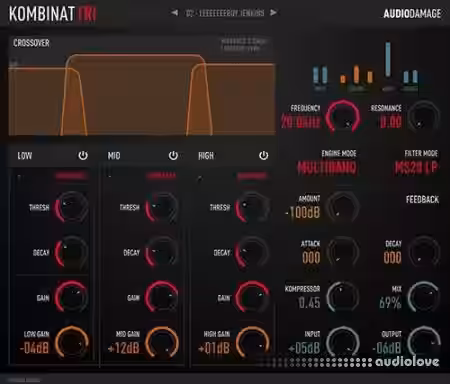Click the tall blue bar in the level meters
Viewport: 450px width, 384px height.
coord(388,59)
